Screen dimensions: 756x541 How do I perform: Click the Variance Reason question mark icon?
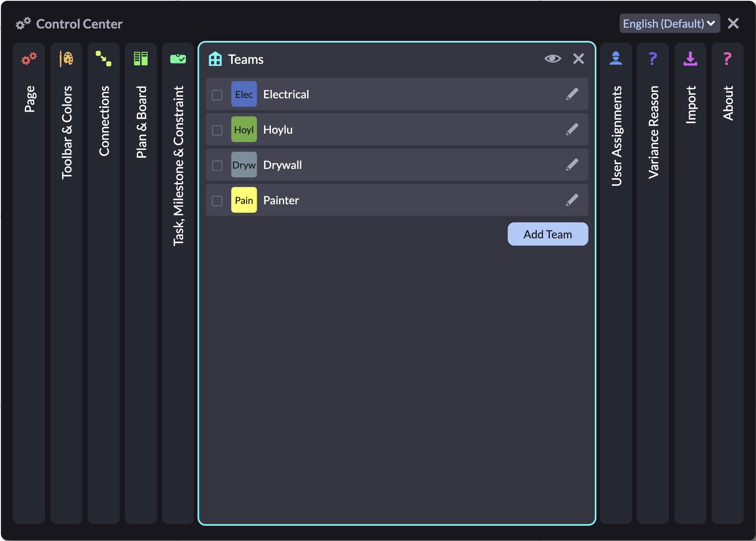tap(653, 59)
